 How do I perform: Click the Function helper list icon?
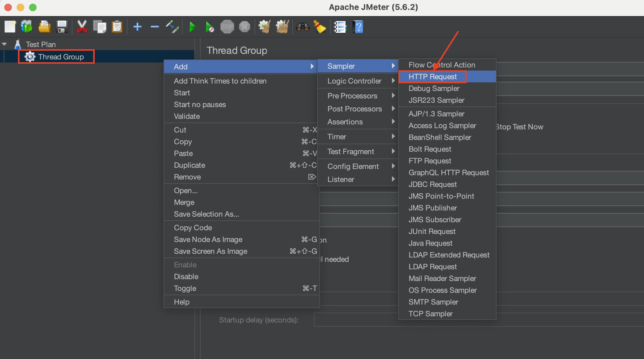point(340,27)
